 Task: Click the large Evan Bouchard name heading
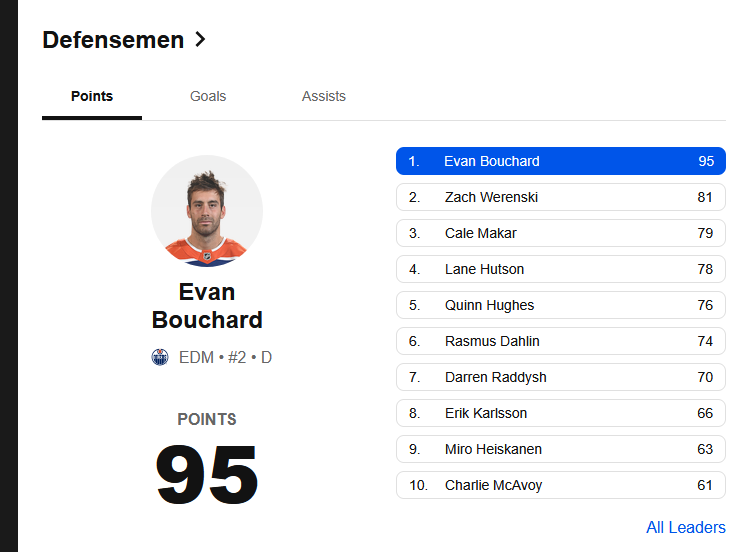(207, 306)
